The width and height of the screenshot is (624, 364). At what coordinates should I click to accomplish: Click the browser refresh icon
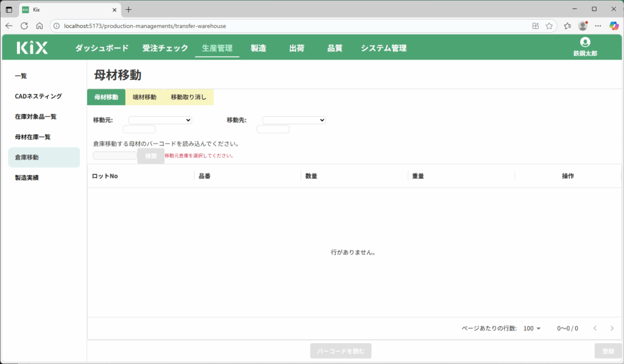[x=24, y=26]
